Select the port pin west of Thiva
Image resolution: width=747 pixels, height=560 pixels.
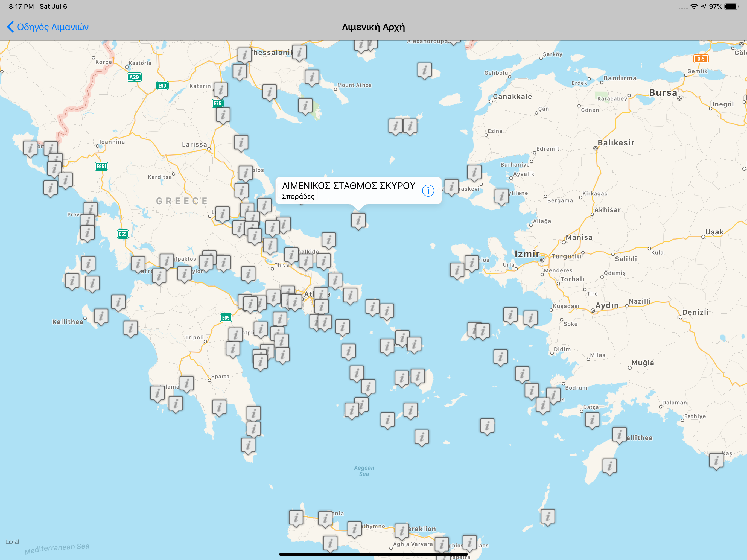point(248,274)
